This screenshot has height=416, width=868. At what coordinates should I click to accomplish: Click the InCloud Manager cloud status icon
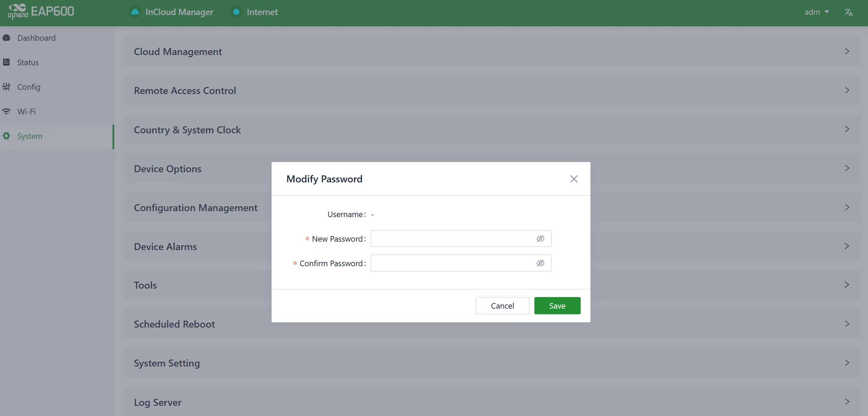135,12
